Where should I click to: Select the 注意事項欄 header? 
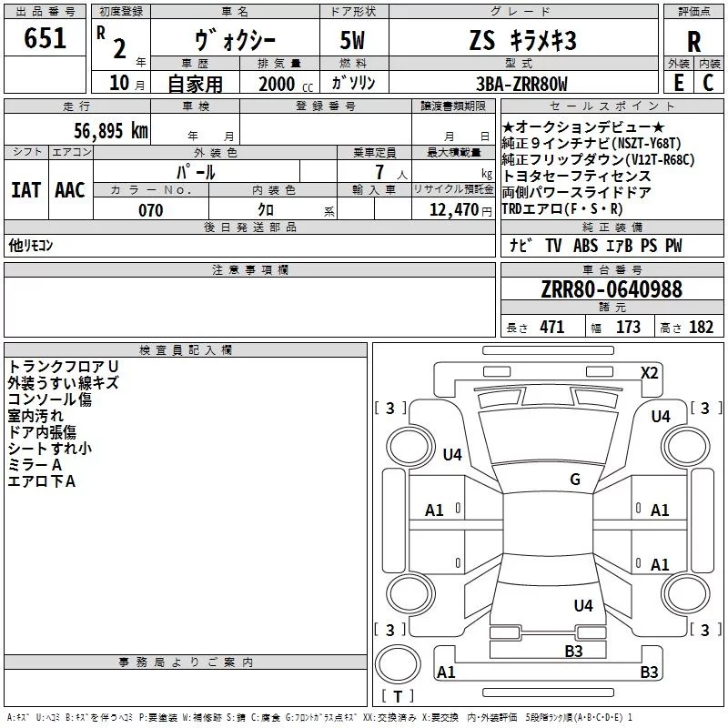tap(249, 269)
